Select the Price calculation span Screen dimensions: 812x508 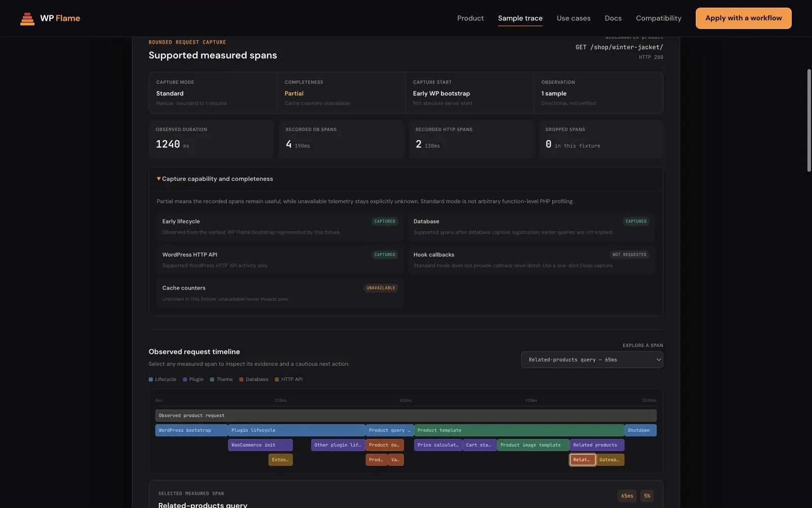point(438,445)
